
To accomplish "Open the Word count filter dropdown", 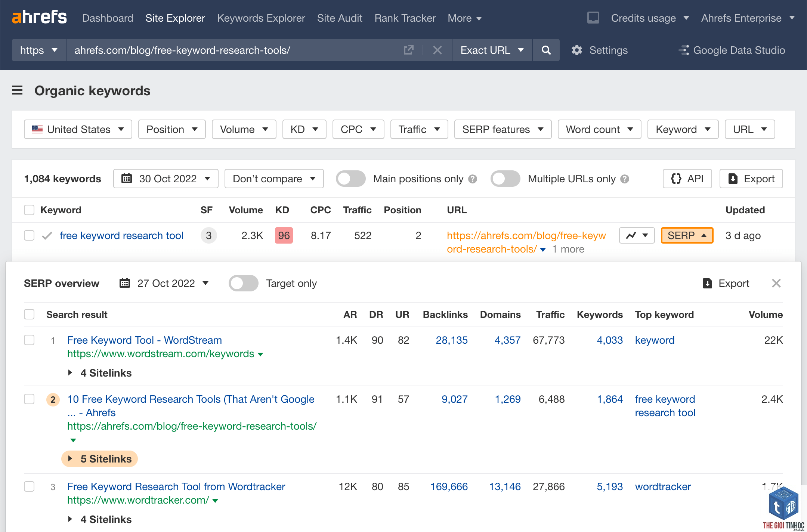I will [599, 129].
